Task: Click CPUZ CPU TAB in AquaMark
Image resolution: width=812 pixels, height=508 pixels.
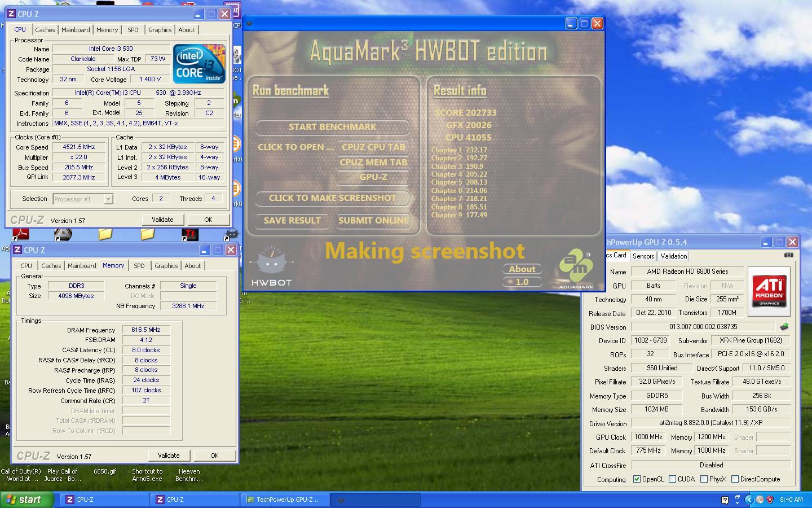Action: [x=373, y=147]
